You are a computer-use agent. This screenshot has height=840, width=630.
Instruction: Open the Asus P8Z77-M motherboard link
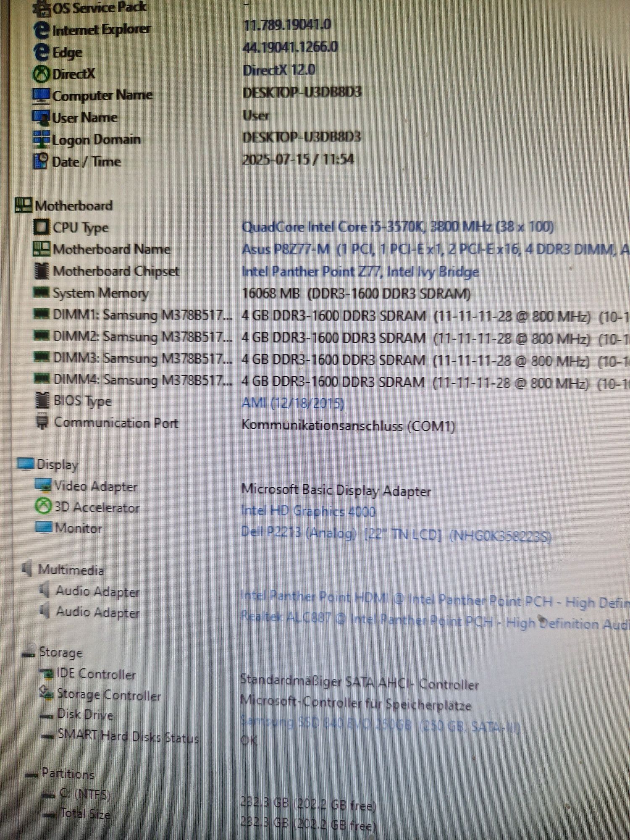(x=436, y=249)
